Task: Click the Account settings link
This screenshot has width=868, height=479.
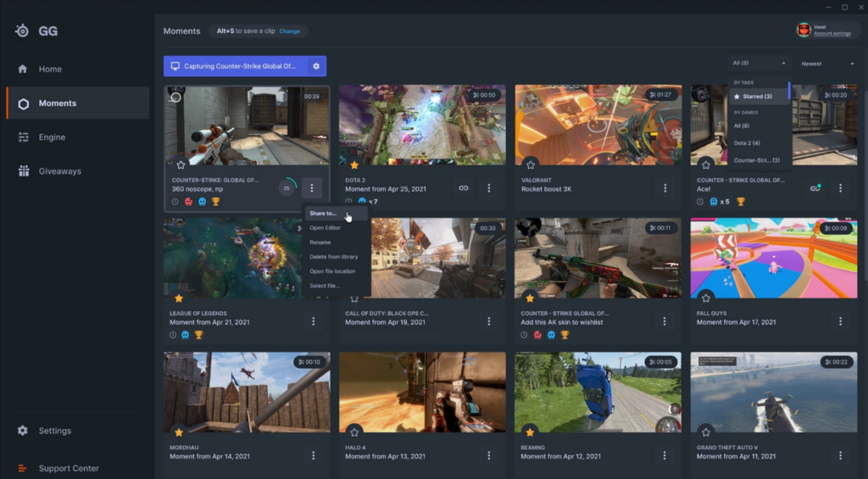Action: tap(832, 34)
